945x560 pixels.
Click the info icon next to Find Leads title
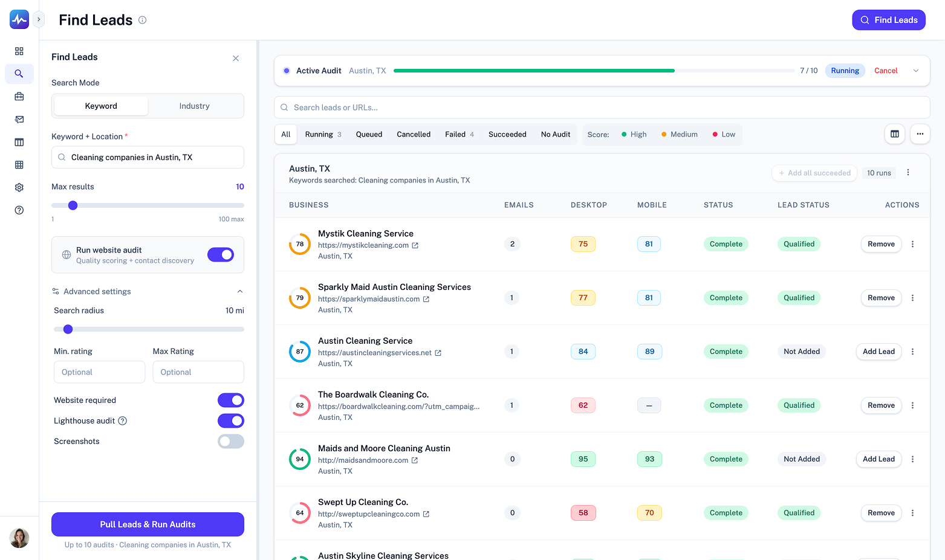coord(143,20)
